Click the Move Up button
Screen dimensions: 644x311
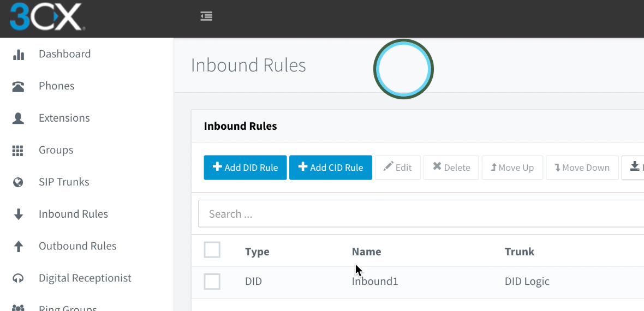coord(512,168)
